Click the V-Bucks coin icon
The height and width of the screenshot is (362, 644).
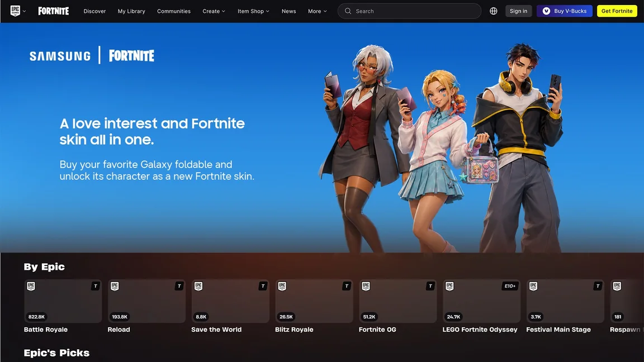click(x=546, y=11)
